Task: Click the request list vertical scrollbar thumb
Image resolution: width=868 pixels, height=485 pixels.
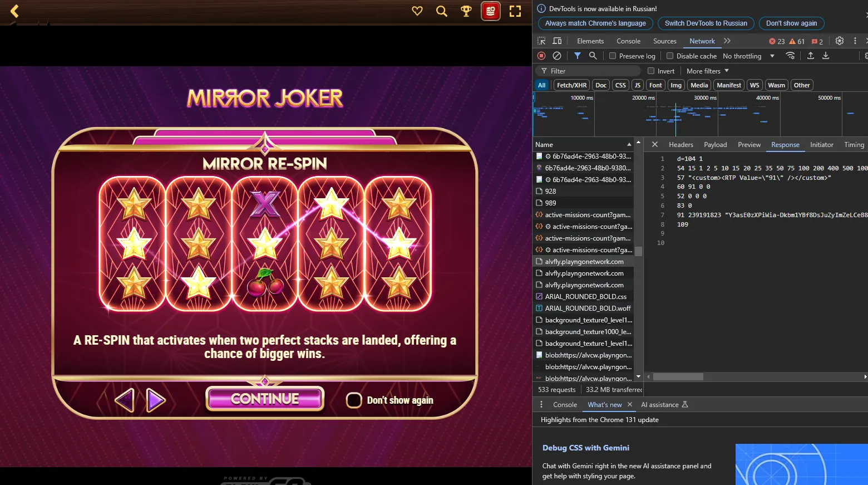Action: (x=639, y=252)
